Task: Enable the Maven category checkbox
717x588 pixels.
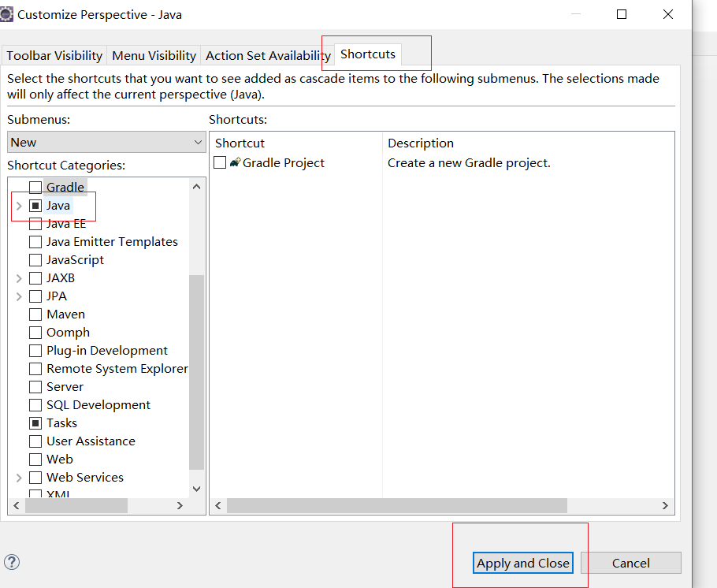Action: tap(35, 314)
